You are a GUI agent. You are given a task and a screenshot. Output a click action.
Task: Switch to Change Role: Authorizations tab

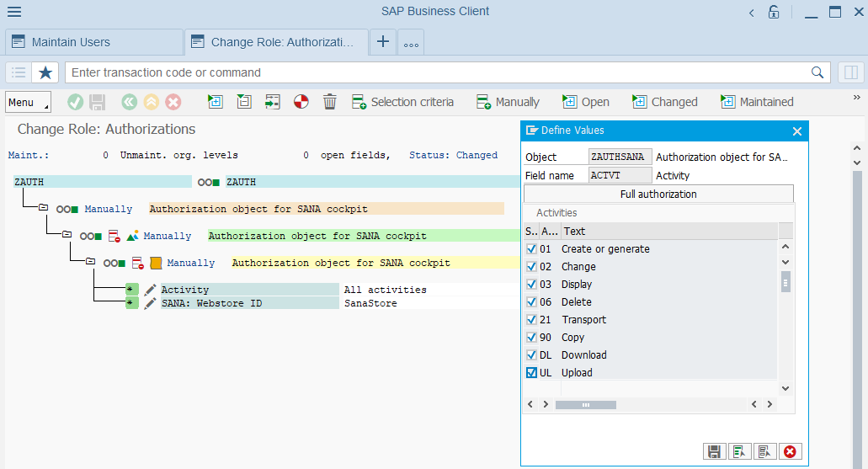point(276,43)
